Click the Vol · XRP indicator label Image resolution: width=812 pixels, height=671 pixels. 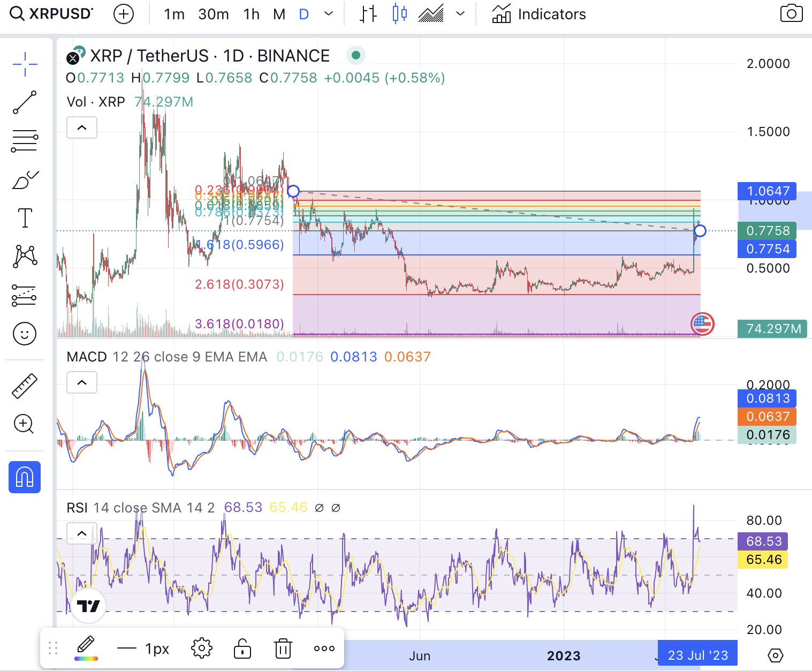click(96, 102)
